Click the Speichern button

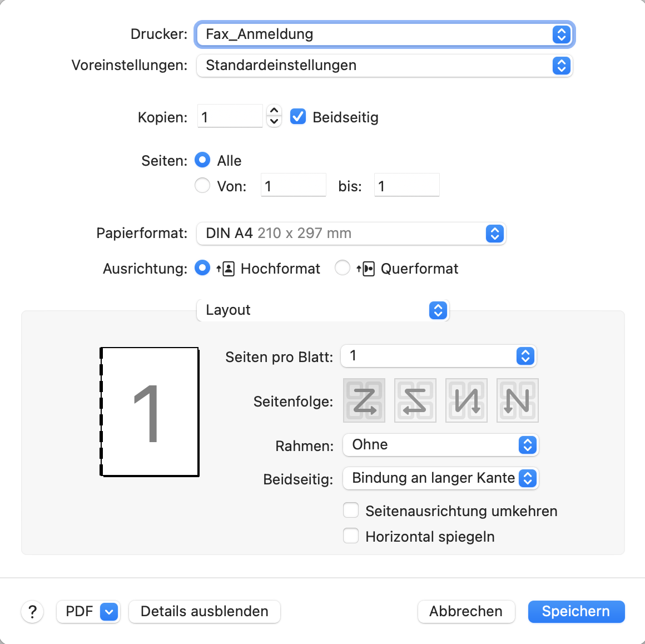(x=576, y=612)
